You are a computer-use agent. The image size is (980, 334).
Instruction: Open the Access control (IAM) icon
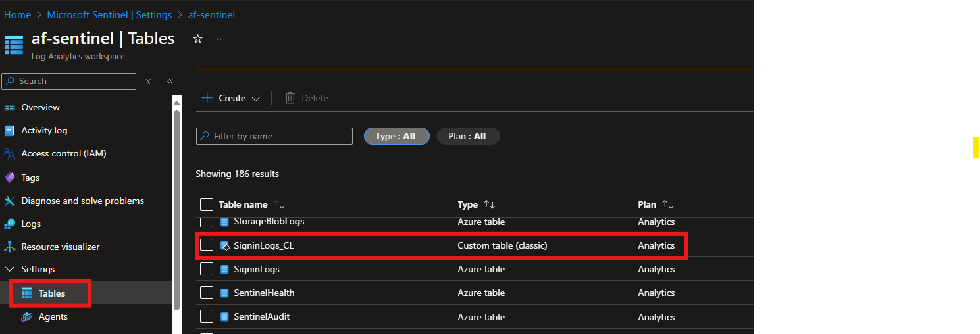coord(10,153)
